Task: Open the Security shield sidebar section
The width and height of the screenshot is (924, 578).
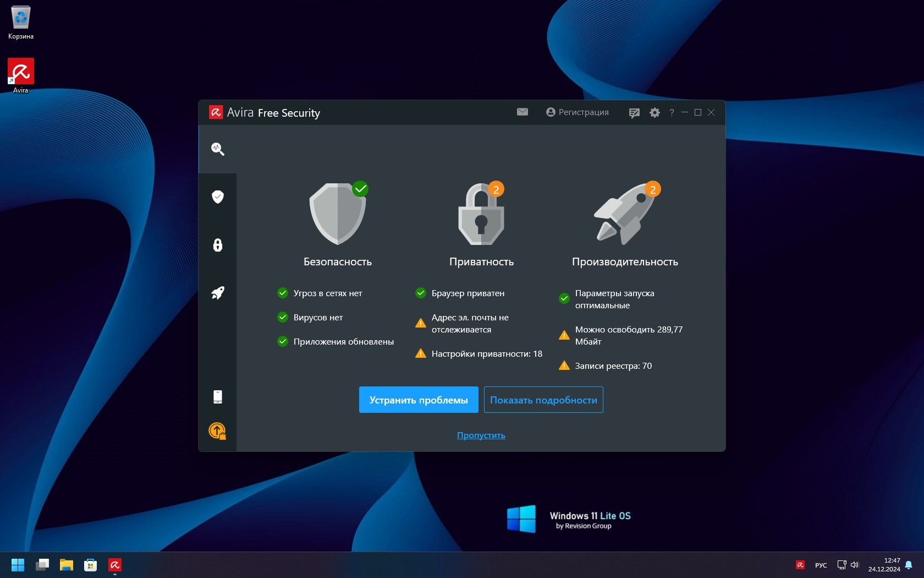Action: pyautogui.click(x=218, y=197)
